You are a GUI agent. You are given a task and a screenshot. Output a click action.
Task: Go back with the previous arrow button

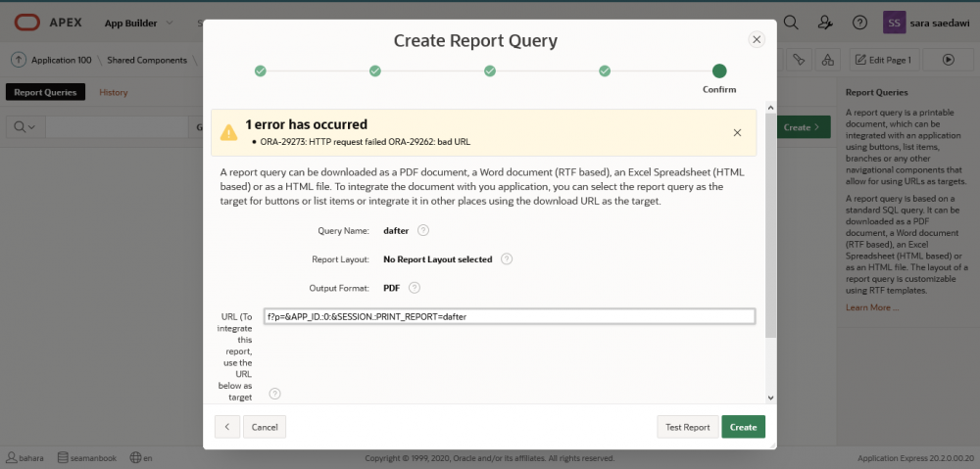(227, 427)
